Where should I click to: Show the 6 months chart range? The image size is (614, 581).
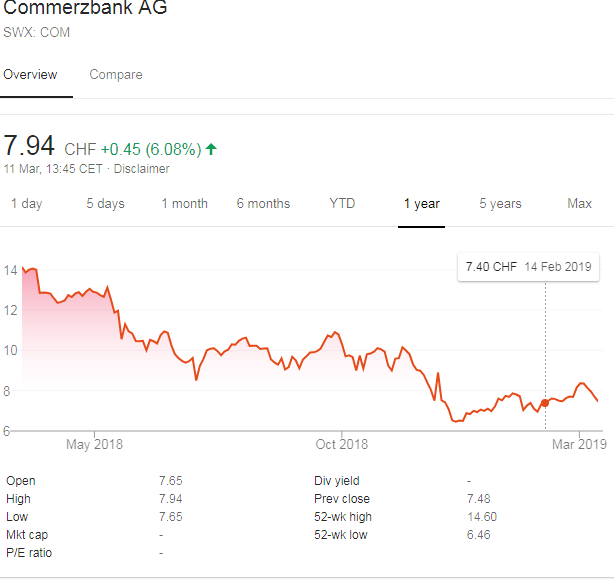(263, 204)
